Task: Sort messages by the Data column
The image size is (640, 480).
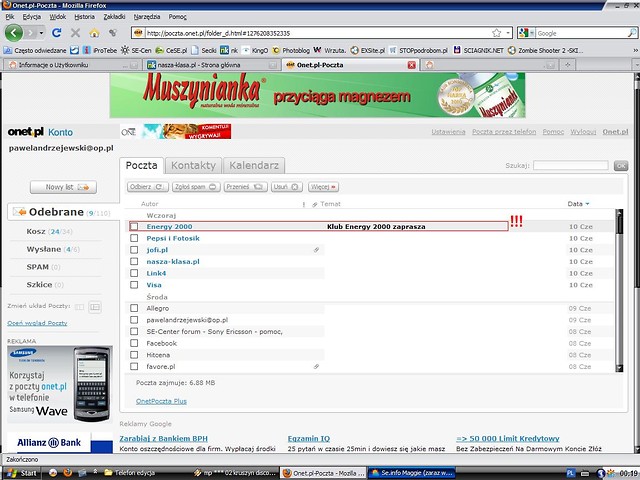Action: pos(578,204)
